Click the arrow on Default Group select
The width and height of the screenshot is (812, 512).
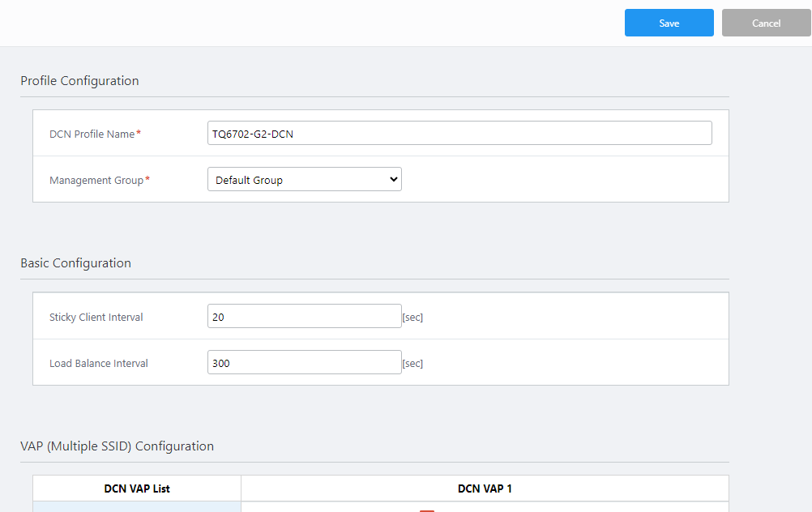pos(394,180)
